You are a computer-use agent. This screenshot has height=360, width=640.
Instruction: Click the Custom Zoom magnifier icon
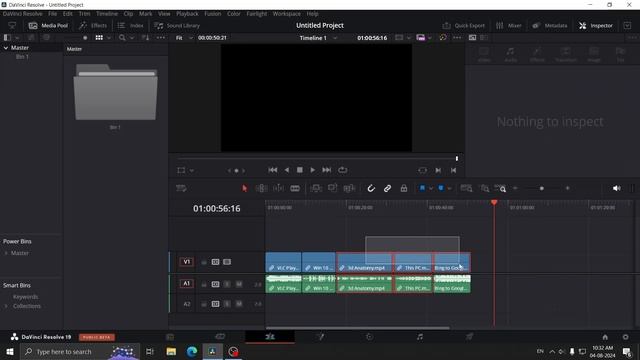500,188
